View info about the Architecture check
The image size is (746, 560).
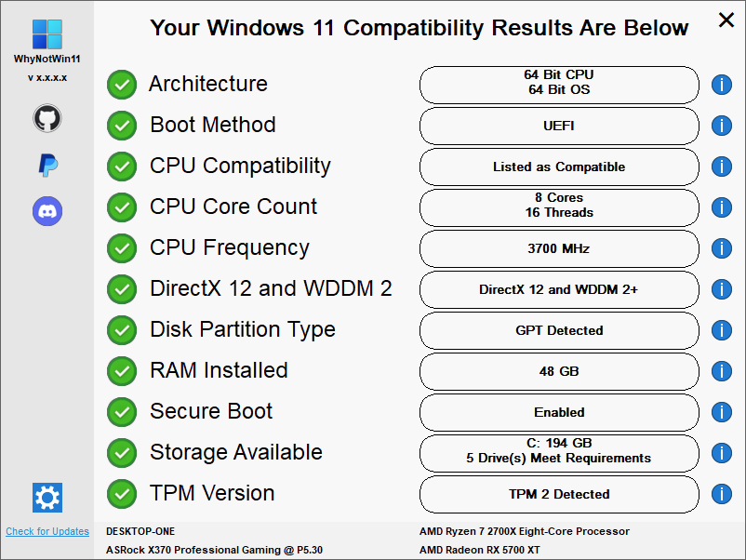[x=722, y=85]
